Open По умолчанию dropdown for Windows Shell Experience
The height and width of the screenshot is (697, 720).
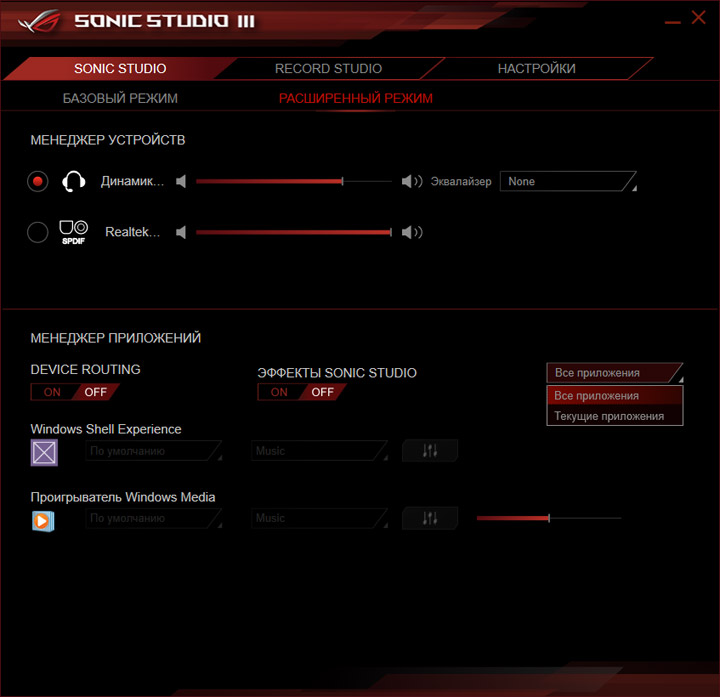[x=154, y=451]
